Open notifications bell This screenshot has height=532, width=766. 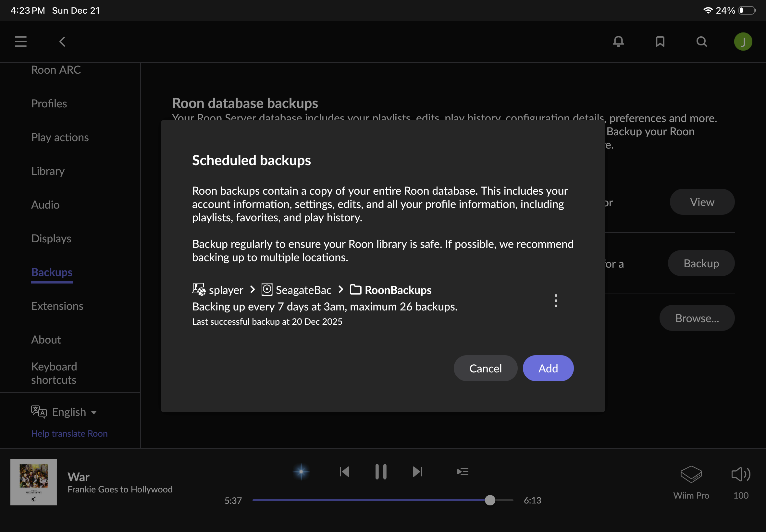click(x=618, y=42)
